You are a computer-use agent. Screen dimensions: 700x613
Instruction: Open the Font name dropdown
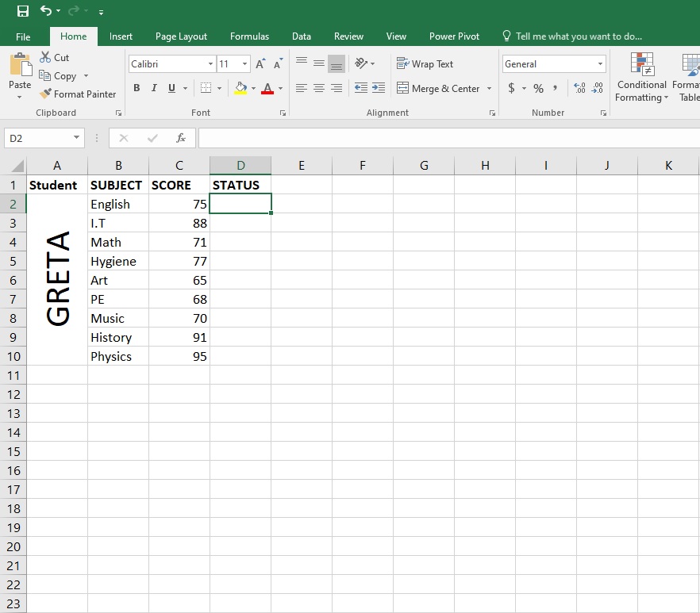click(x=210, y=63)
